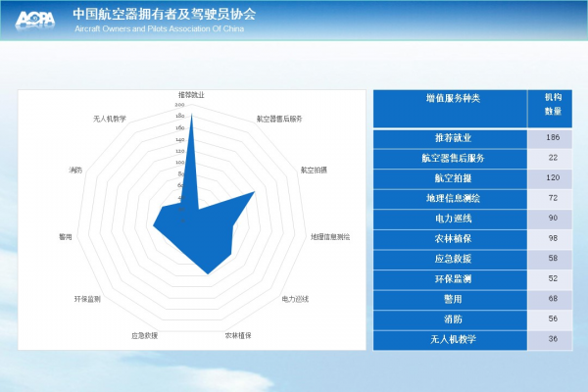Click the 中国航空器拥有者及驾驶员协会 title

click(164, 14)
